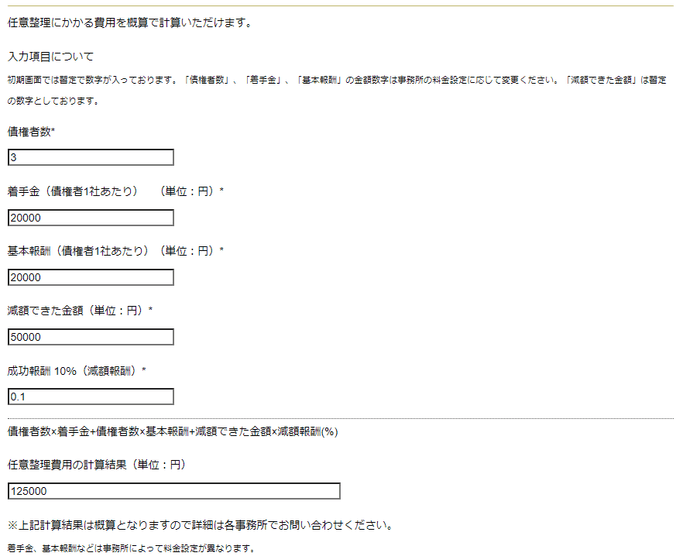Viewport: 700px width, 560px height.
Task: Click the required asterisk beside 債権者数
Action: [x=53, y=131]
